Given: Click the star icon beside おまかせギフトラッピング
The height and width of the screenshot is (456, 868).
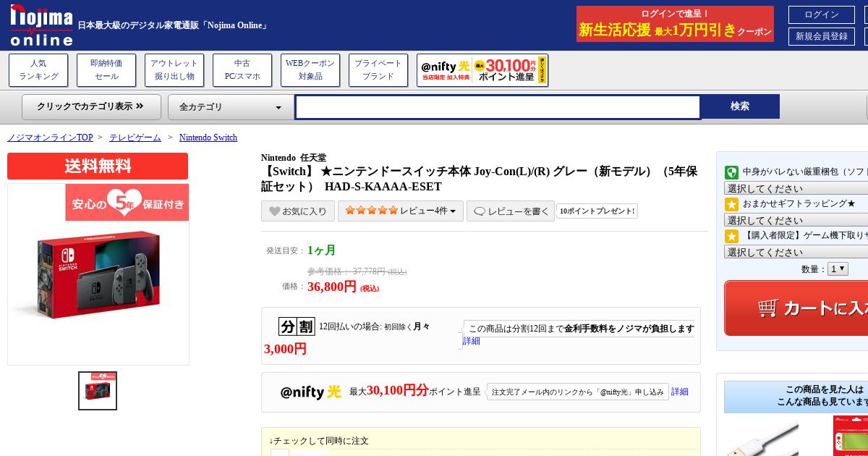Looking at the screenshot, I should click(731, 204).
